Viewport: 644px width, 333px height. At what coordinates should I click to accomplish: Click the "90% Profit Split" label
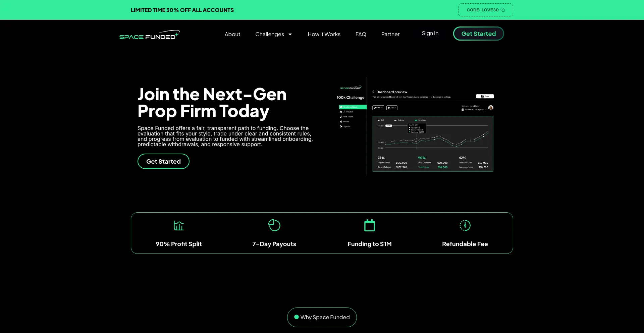pyautogui.click(x=179, y=244)
